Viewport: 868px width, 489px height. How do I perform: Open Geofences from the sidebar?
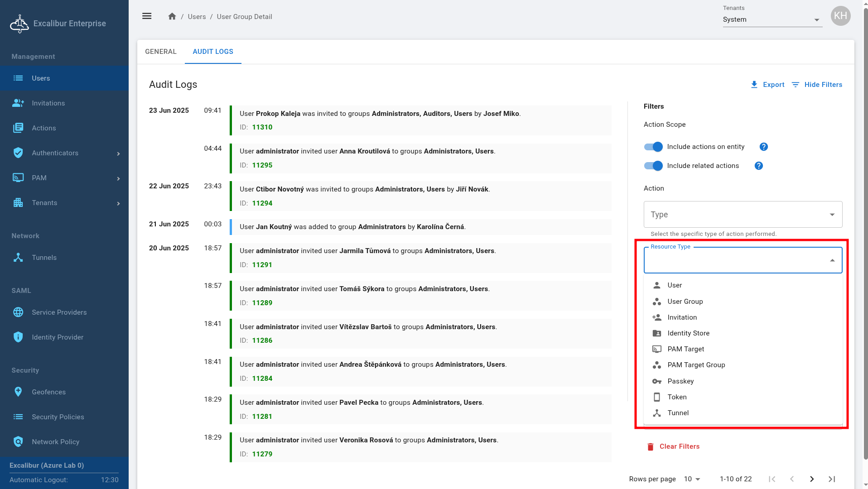coord(48,392)
